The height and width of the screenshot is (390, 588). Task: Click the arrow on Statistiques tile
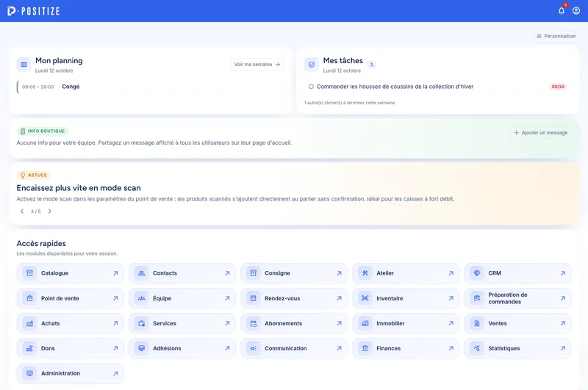coord(562,348)
